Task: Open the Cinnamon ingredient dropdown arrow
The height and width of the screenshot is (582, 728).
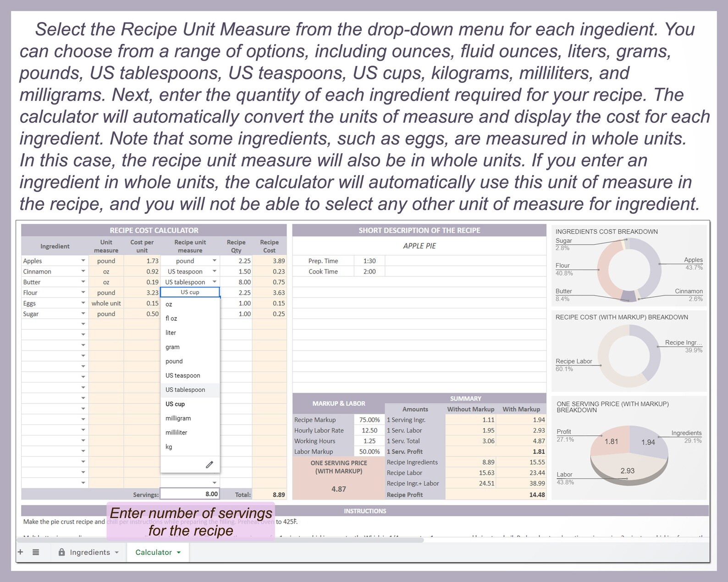Action: point(83,271)
